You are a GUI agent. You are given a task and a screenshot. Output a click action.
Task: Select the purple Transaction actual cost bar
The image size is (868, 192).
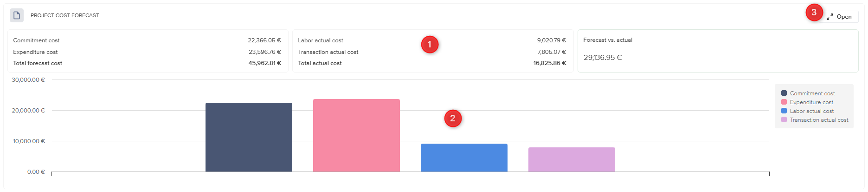572,159
